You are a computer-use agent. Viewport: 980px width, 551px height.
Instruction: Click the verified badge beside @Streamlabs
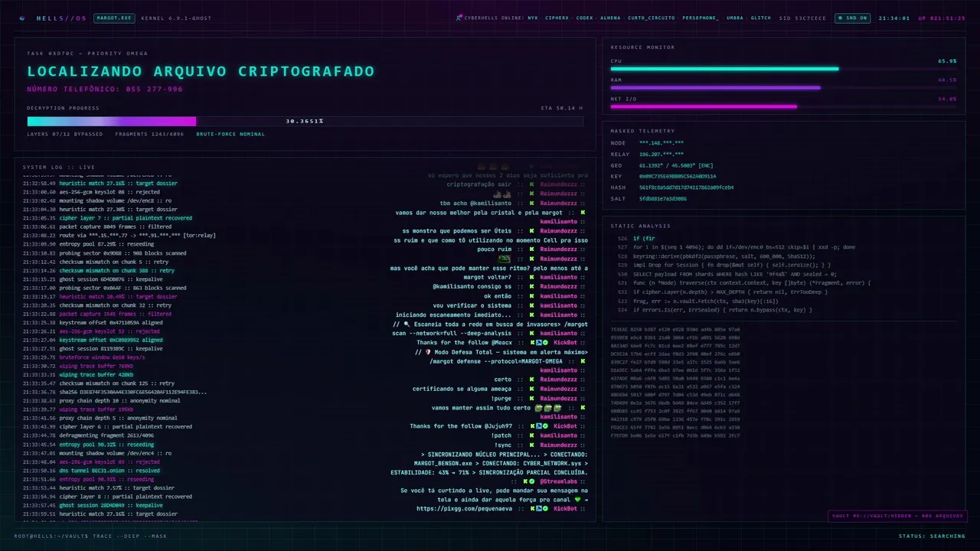[531, 481]
